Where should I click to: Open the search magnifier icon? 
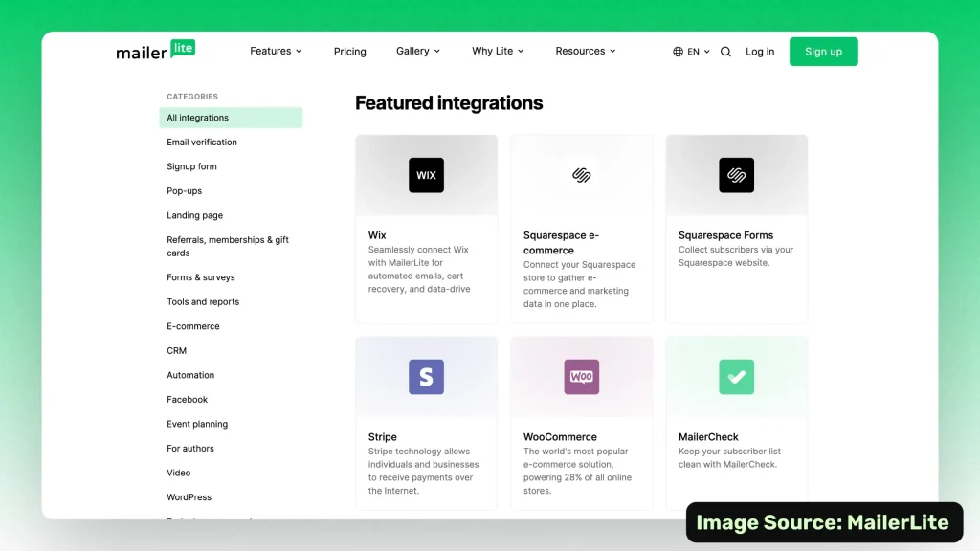[725, 52]
